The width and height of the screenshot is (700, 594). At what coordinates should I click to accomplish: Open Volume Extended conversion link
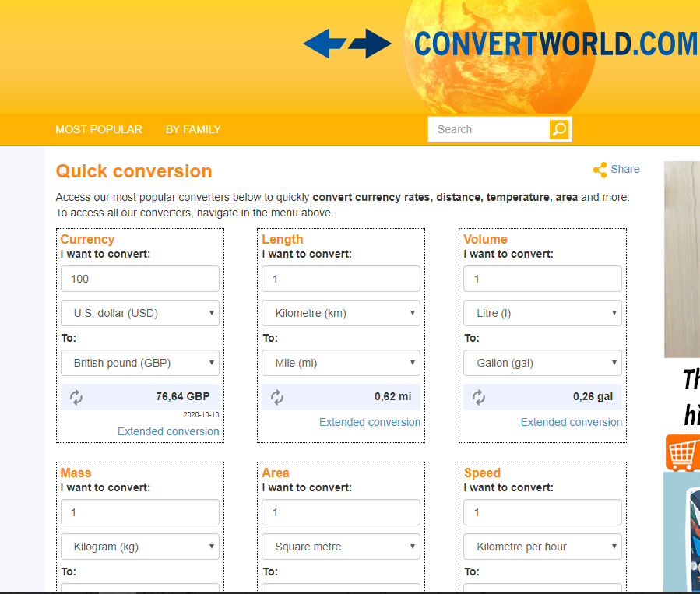click(571, 422)
